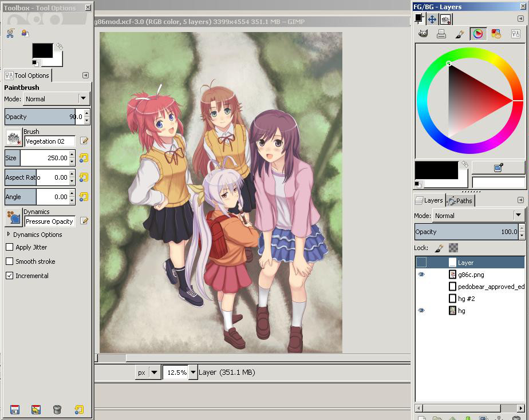
Task: Click the layer Opacity spinner arrows
Action: [522, 232]
